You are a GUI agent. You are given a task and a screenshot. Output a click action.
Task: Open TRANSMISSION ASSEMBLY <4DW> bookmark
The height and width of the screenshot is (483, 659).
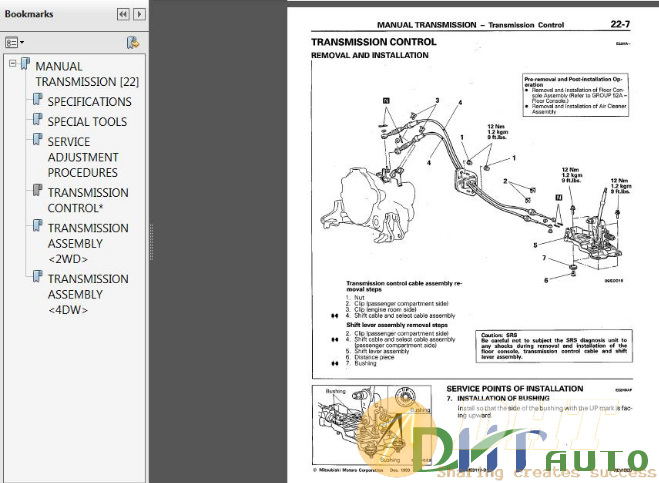88,294
